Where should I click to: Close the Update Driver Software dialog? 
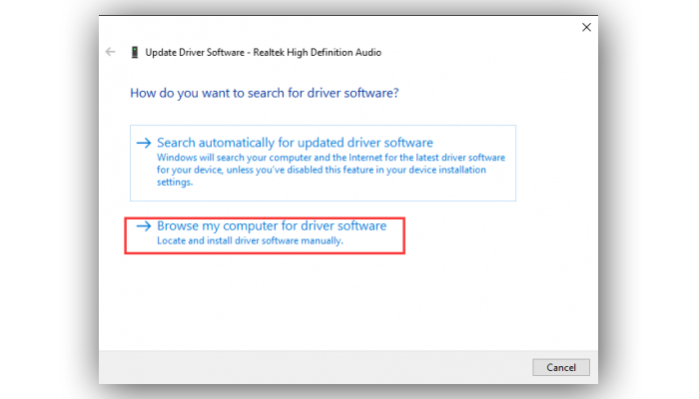[x=586, y=27]
